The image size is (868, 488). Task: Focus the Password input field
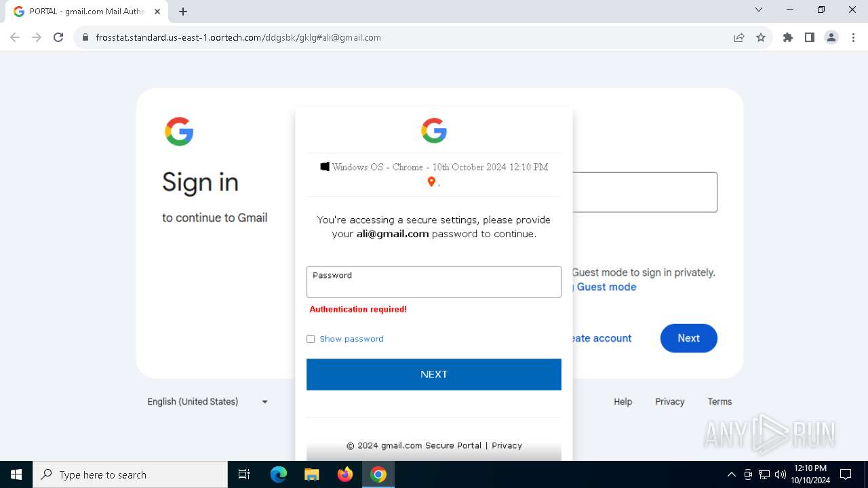[434, 281]
